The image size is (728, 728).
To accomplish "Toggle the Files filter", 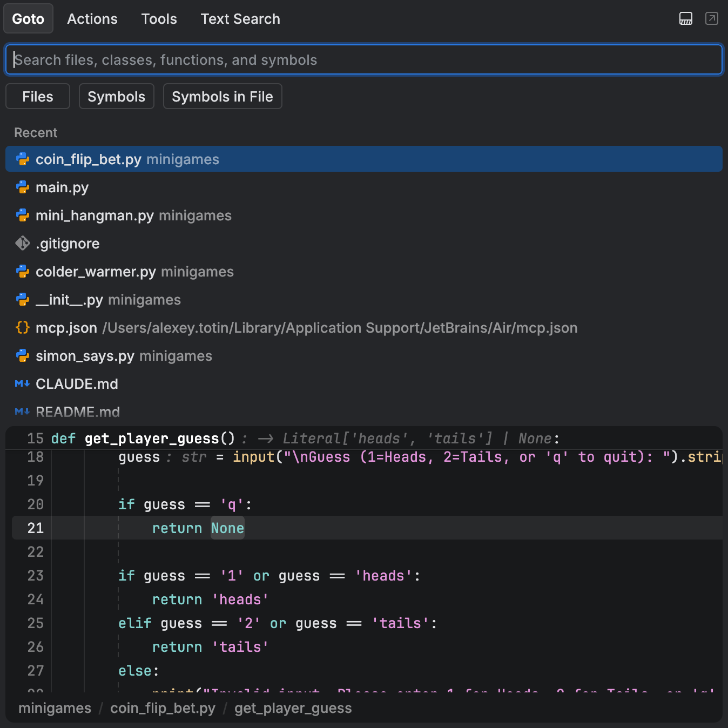I will coord(38,97).
